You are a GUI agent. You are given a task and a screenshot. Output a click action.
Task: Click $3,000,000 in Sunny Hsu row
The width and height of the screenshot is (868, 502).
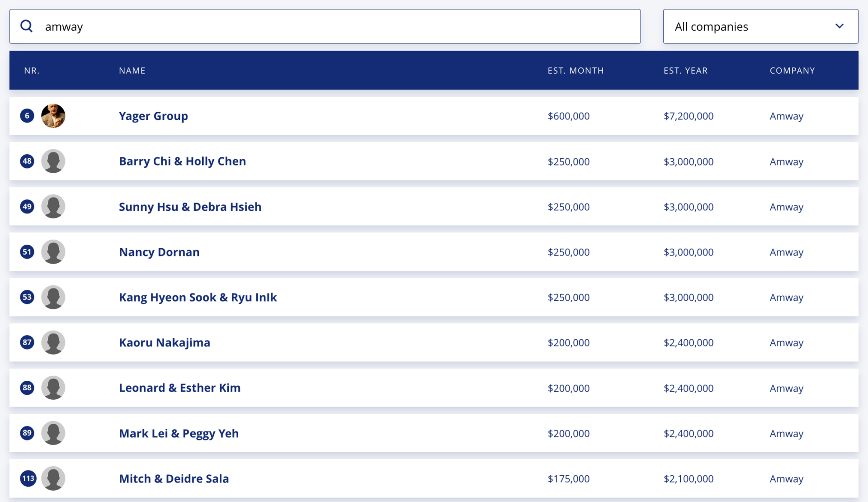coord(688,207)
